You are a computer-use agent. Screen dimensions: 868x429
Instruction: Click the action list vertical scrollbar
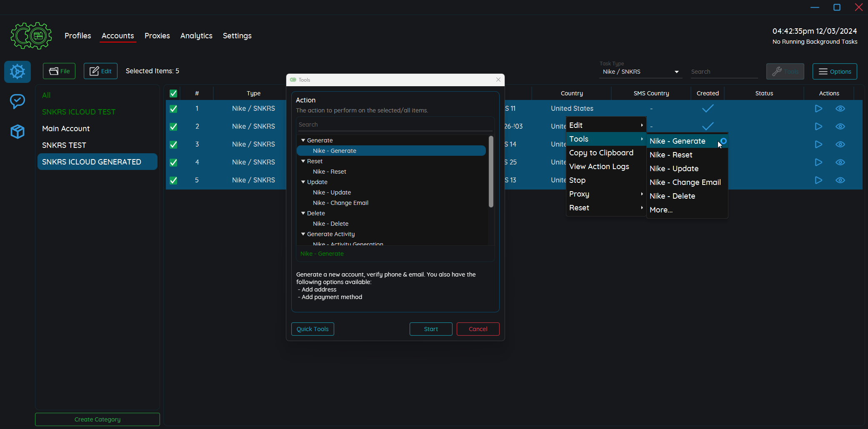pos(490,172)
